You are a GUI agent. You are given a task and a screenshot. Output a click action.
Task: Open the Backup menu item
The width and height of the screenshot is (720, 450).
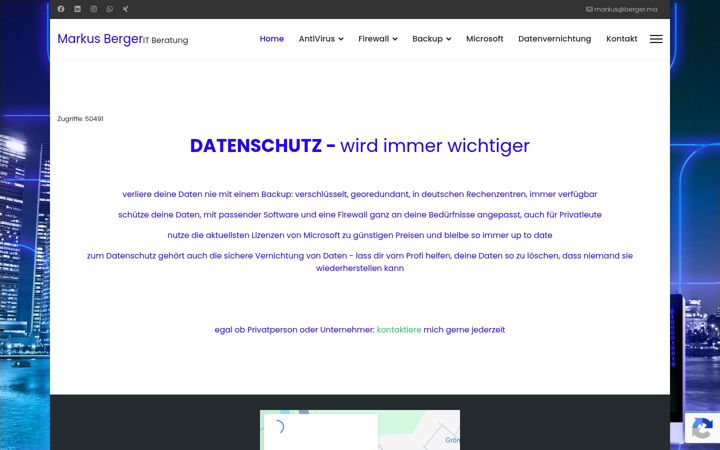(428, 39)
